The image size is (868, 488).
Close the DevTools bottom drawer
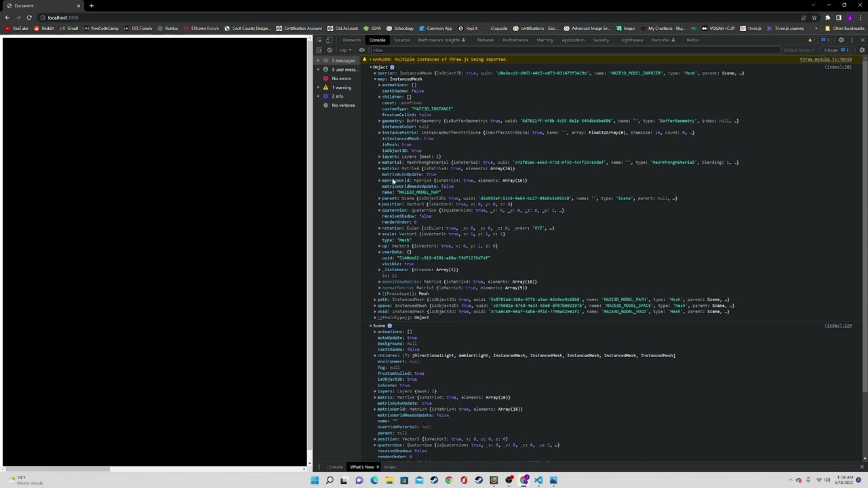tap(862, 467)
